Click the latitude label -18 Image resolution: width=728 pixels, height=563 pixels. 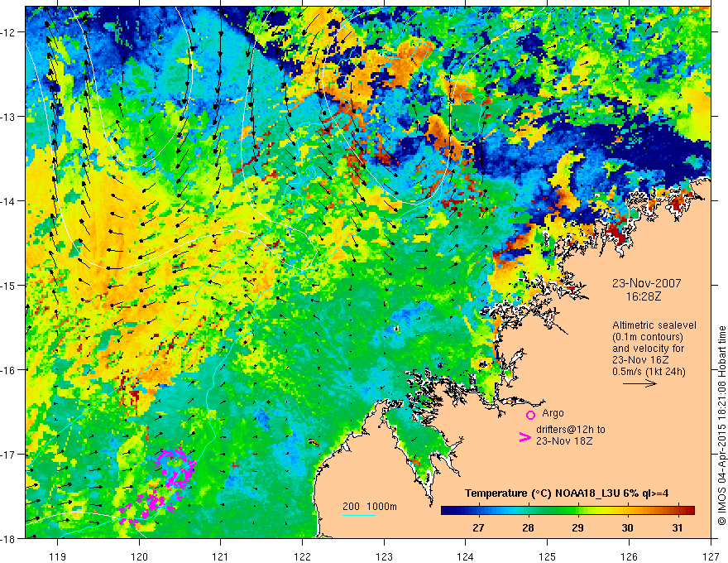tap(9, 538)
